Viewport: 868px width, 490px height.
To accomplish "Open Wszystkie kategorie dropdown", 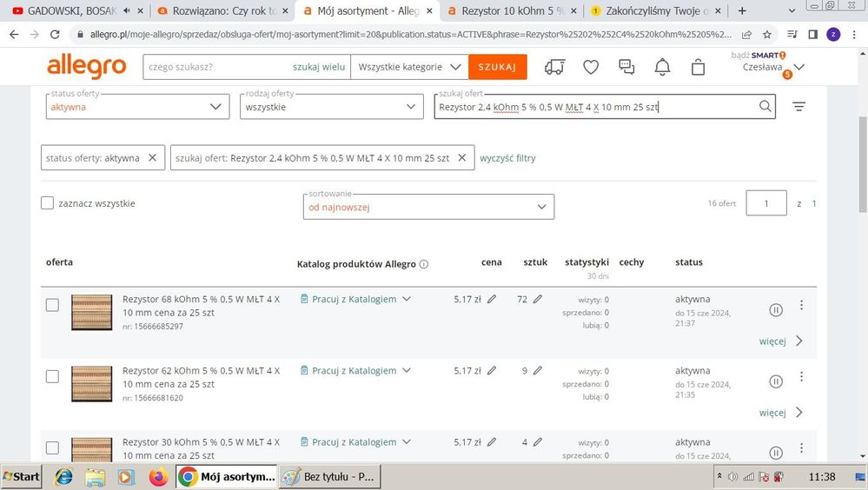I will pos(409,67).
